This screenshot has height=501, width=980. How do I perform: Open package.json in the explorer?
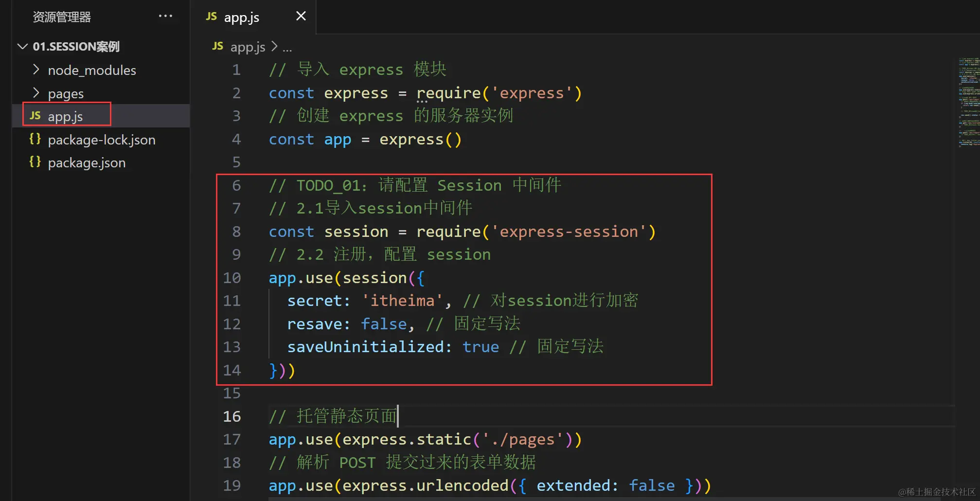click(101, 162)
